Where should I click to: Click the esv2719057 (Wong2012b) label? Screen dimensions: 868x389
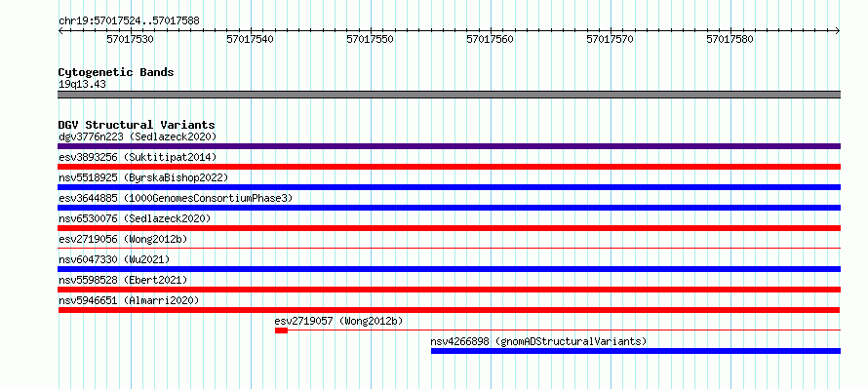point(338,321)
